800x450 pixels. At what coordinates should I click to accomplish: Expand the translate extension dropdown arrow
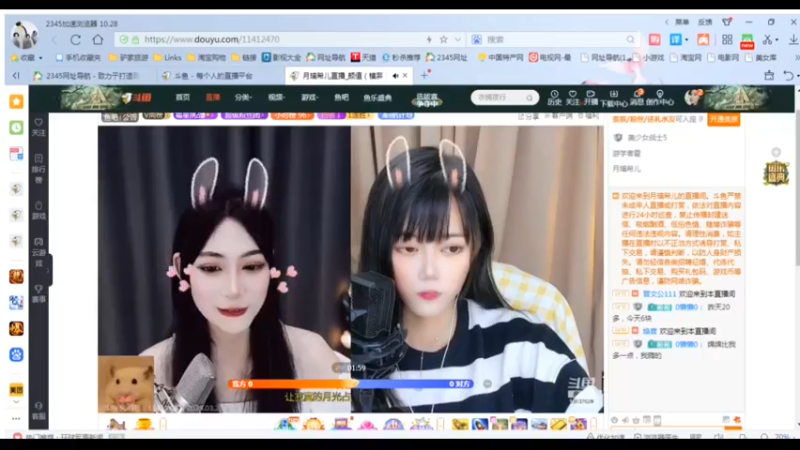point(686,40)
